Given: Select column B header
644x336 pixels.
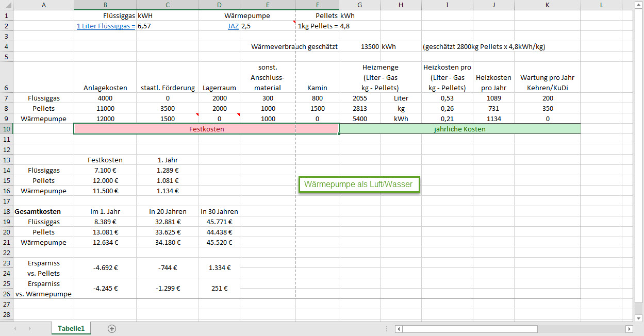Looking at the screenshot, I should pos(105,5).
